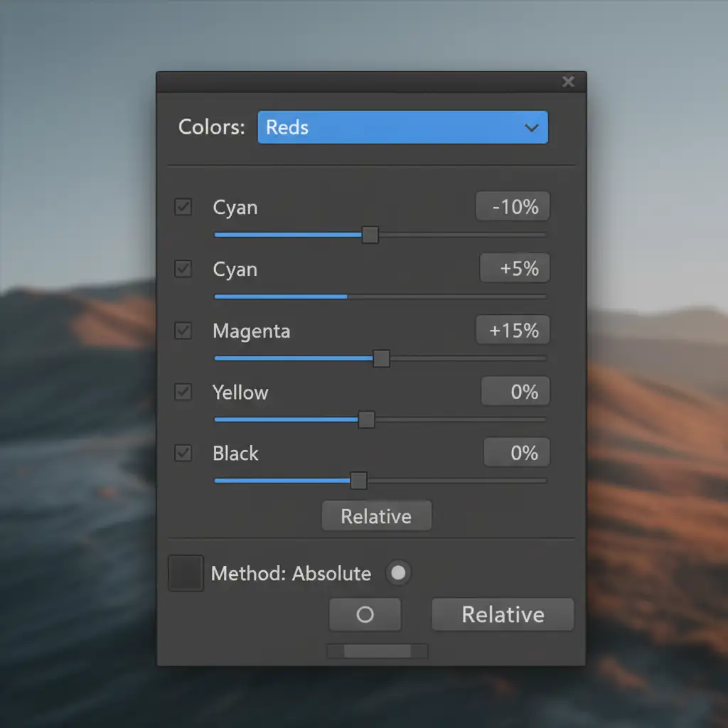Click the Yellow slider handle
Image resolution: width=728 pixels, height=728 pixels.
[366, 420]
